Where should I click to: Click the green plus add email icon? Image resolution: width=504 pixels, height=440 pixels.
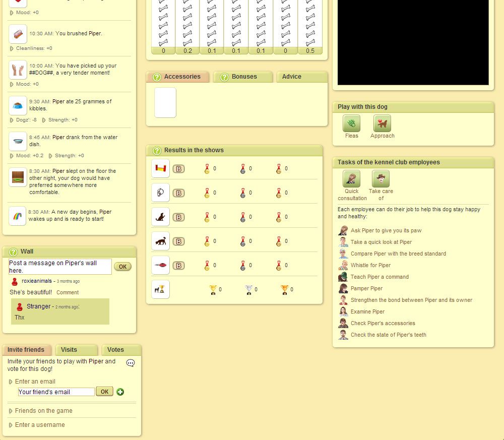120,392
